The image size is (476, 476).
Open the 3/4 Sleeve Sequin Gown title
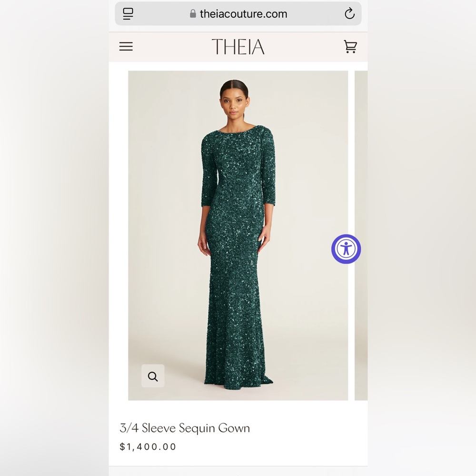185,428
